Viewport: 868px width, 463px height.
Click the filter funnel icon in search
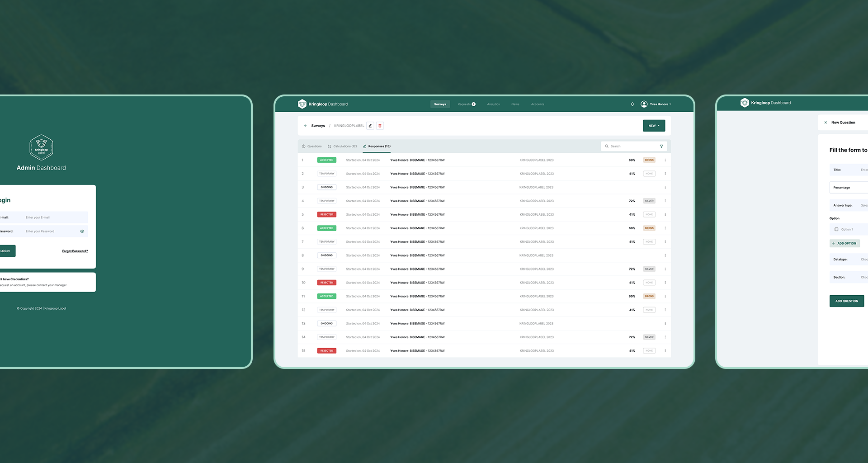pos(661,146)
